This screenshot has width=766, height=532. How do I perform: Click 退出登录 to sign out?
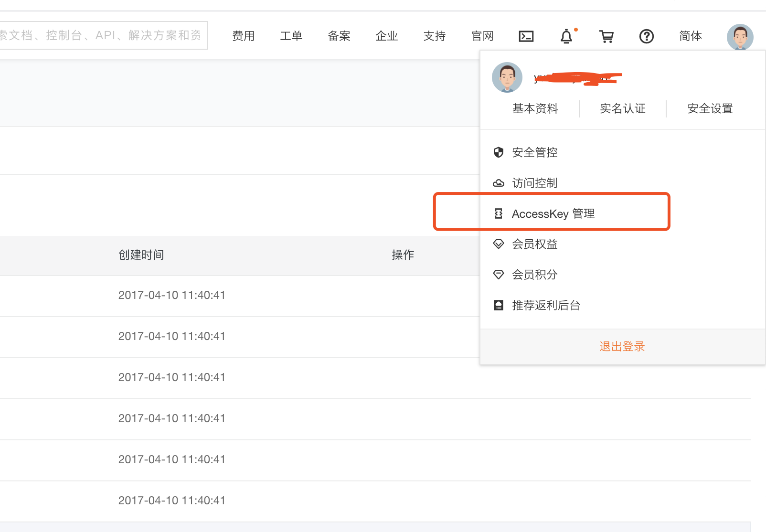622,346
